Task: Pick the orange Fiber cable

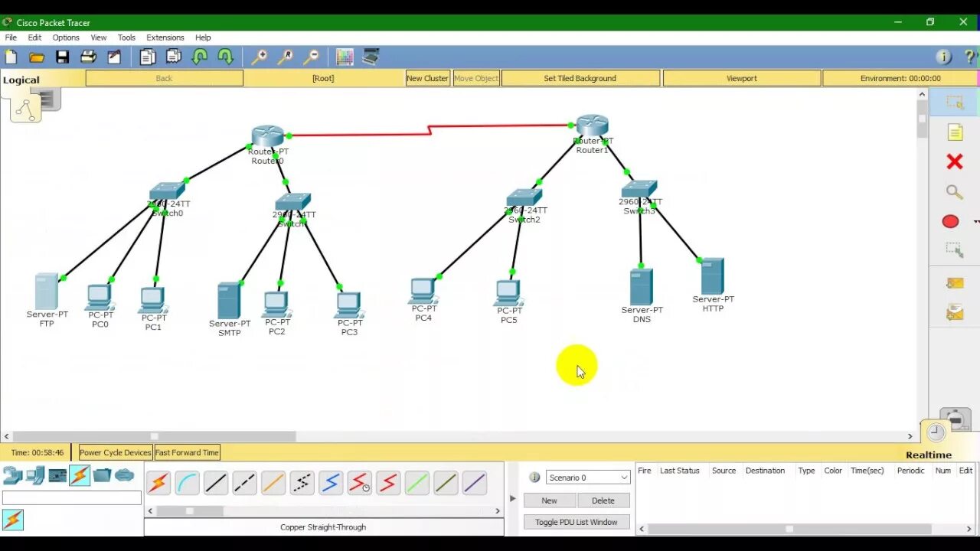Action: 273,483
